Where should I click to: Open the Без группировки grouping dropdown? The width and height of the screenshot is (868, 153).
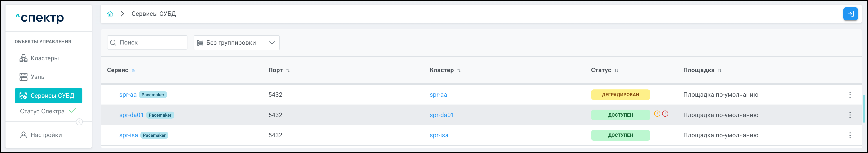(236, 43)
